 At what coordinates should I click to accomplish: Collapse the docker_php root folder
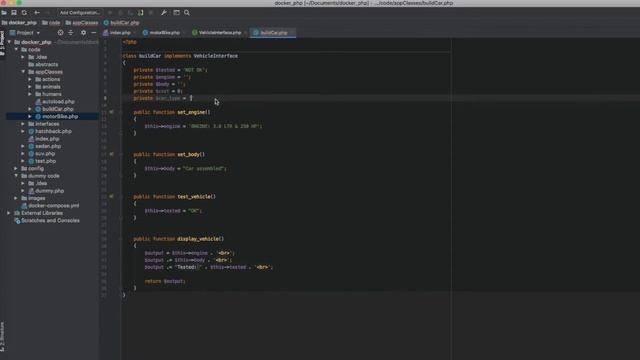pyautogui.click(x=9, y=42)
